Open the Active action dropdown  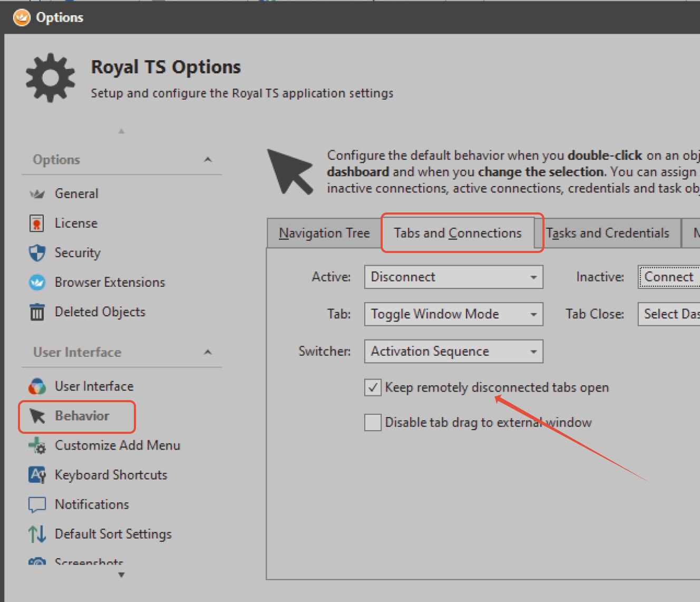click(x=533, y=277)
